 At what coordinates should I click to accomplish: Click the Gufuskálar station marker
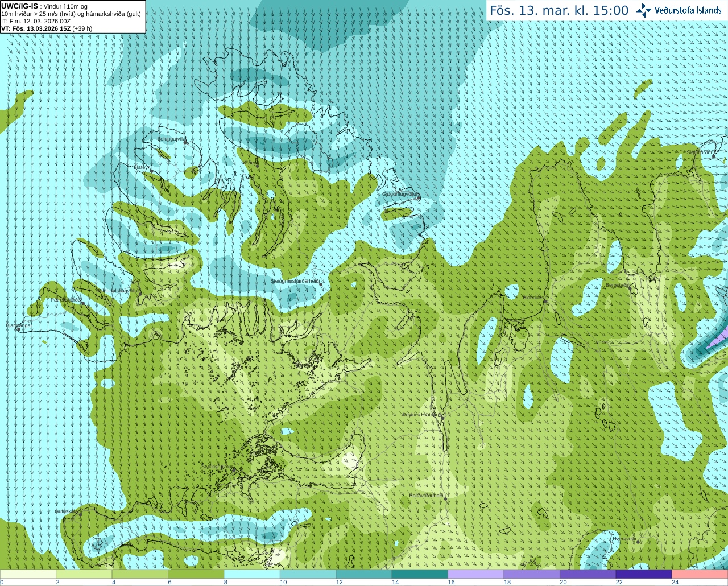(80, 514)
